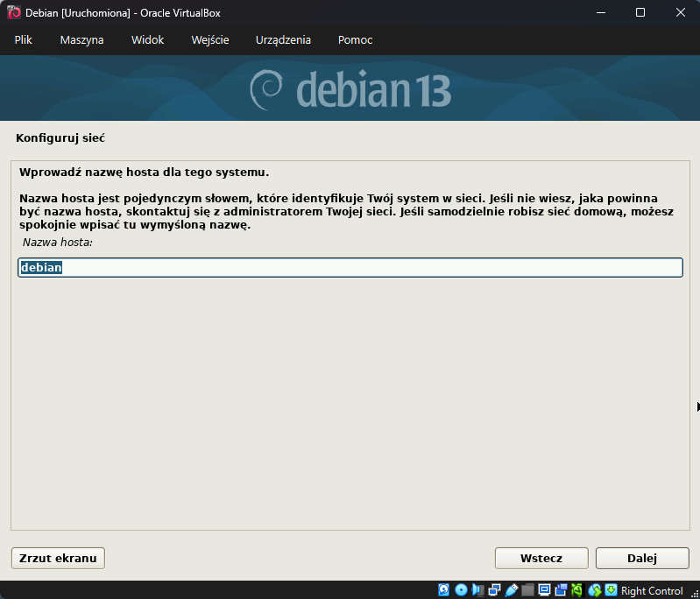This screenshot has height=599, width=700.
Task: Click the audio status icon
Action: 478,590
